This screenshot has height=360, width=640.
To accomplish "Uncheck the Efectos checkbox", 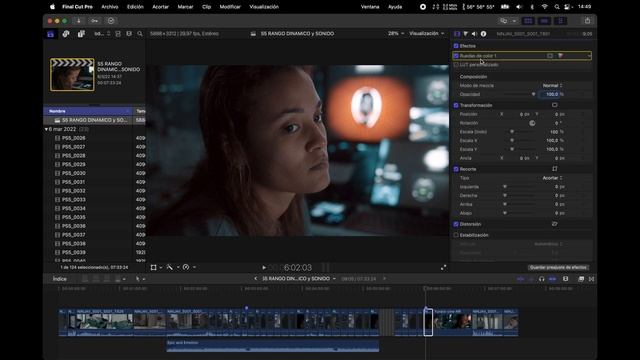I will coord(456,46).
